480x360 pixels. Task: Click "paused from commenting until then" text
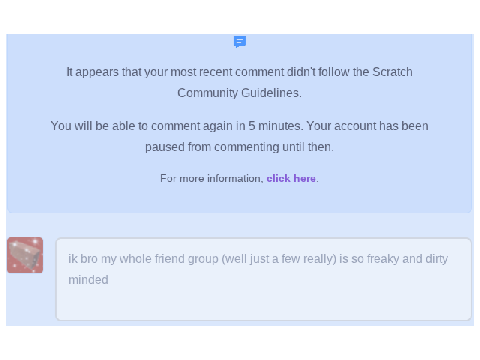pyautogui.click(x=239, y=147)
